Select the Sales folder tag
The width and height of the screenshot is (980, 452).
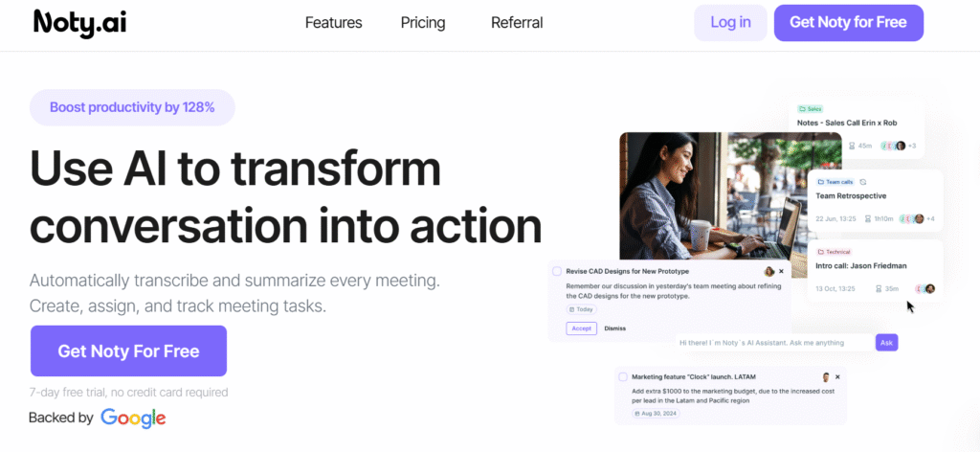(811, 109)
